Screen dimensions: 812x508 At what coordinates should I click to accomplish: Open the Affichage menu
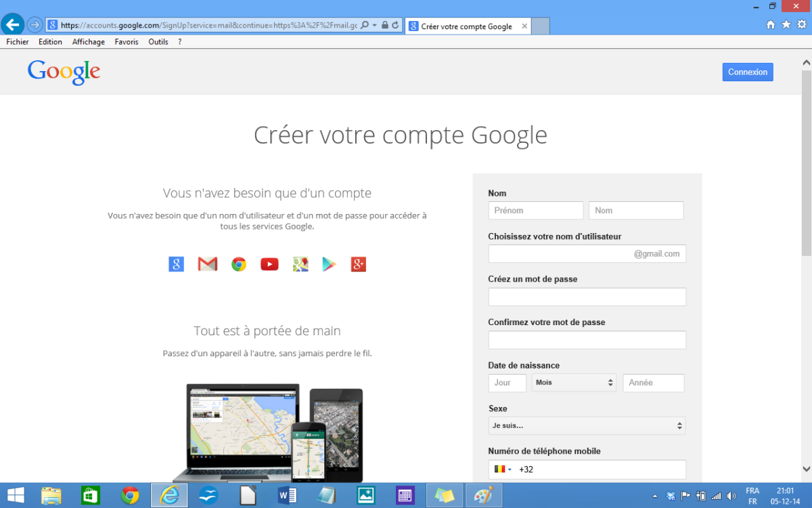pyautogui.click(x=89, y=42)
